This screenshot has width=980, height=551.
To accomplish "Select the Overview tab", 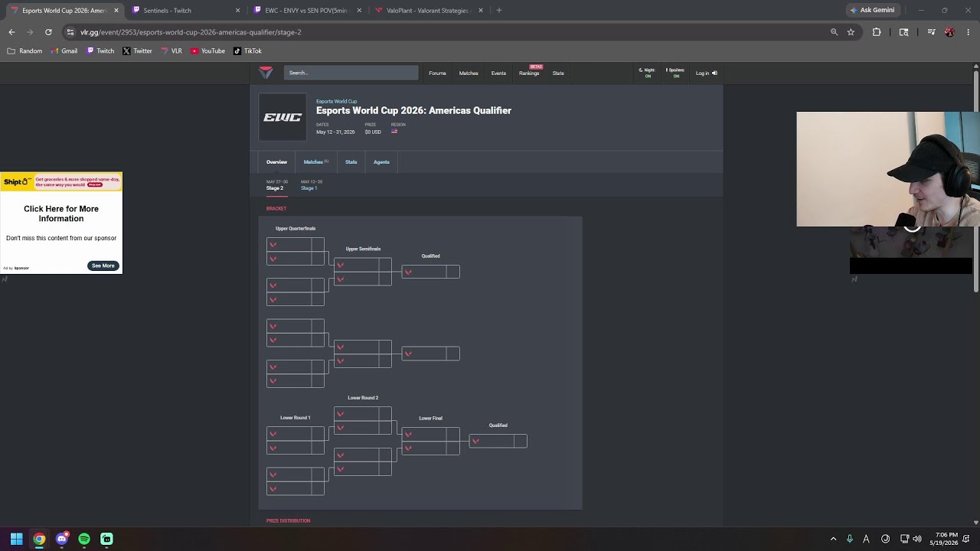I will pos(276,162).
